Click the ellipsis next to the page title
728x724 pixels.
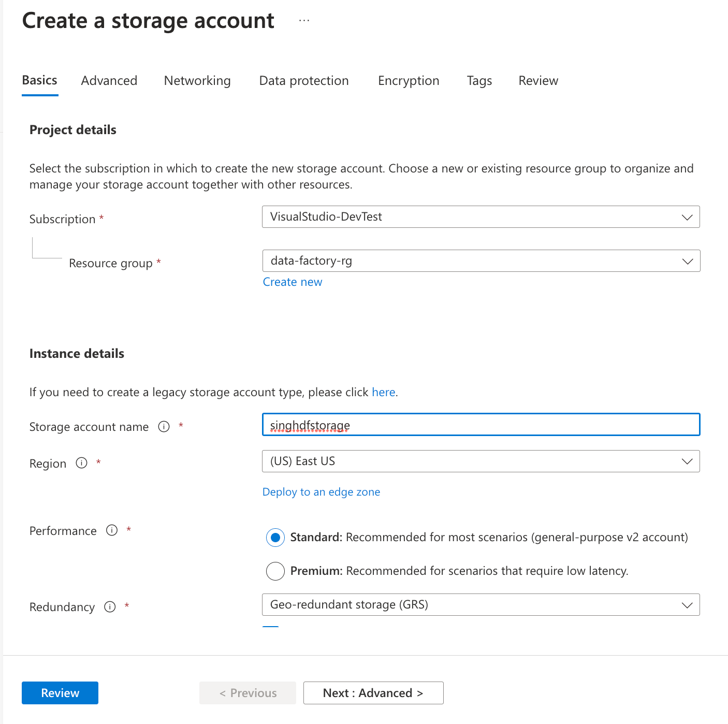[304, 20]
